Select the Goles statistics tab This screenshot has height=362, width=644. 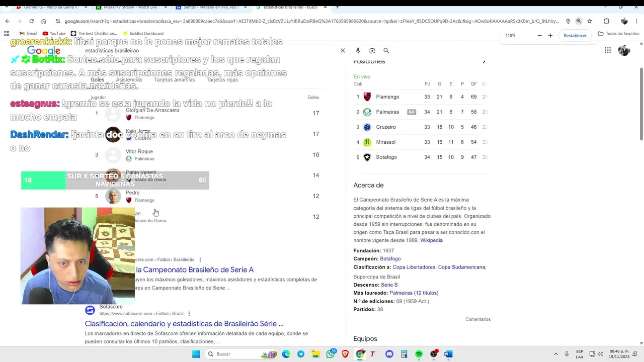[97, 80]
